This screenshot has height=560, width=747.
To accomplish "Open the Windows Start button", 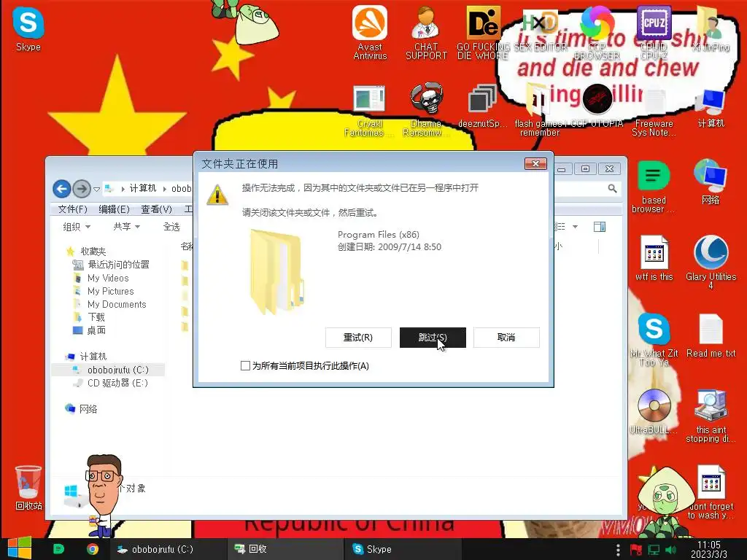I will (x=19, y=548).
